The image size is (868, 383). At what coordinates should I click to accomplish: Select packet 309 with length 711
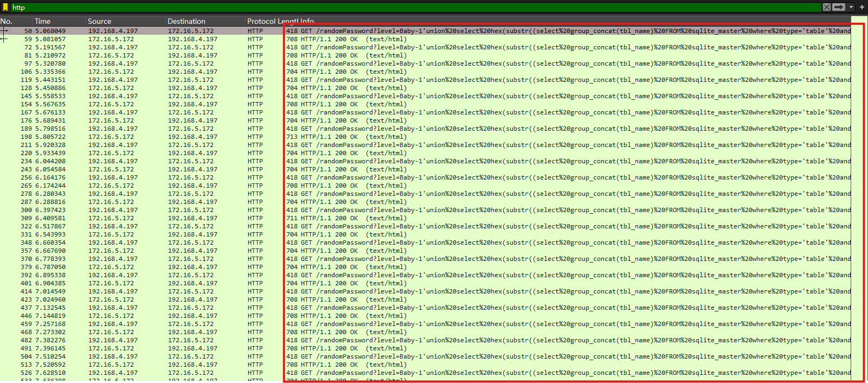click(x=426, y=218)
